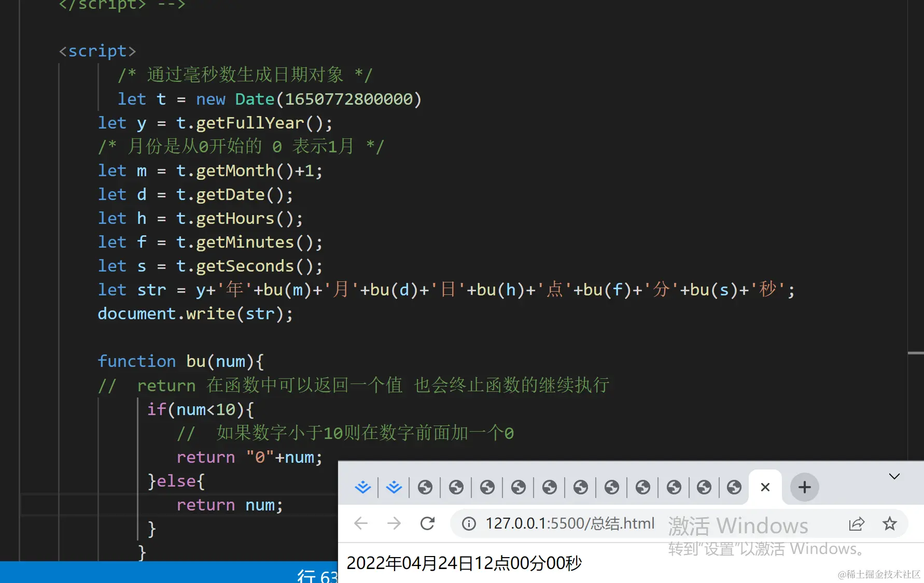Expand the browser tab search dropdown
This screenshot has height=583, width=924.
894,476
